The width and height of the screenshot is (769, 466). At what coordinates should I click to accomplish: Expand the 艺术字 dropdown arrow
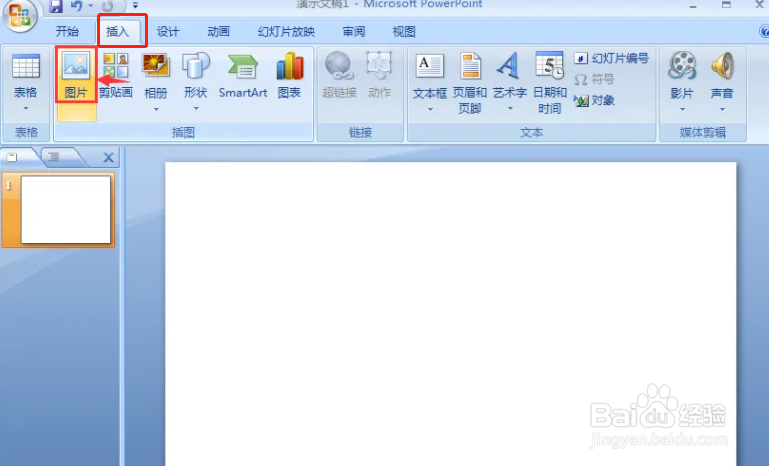(510, 108)
